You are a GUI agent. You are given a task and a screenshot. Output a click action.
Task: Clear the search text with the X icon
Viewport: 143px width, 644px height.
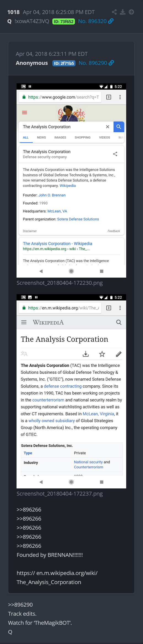pyautogui.click(x=107, y=127)
